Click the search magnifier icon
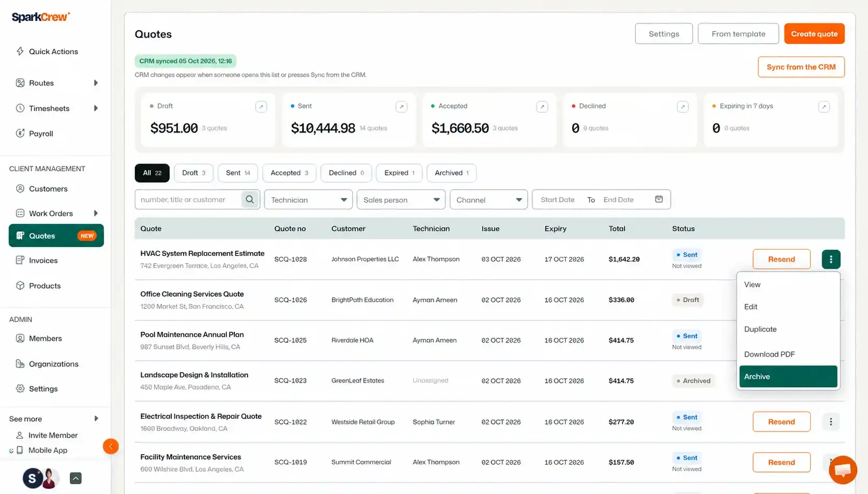This screenshot has height=494, width=868. coord(250,199)
